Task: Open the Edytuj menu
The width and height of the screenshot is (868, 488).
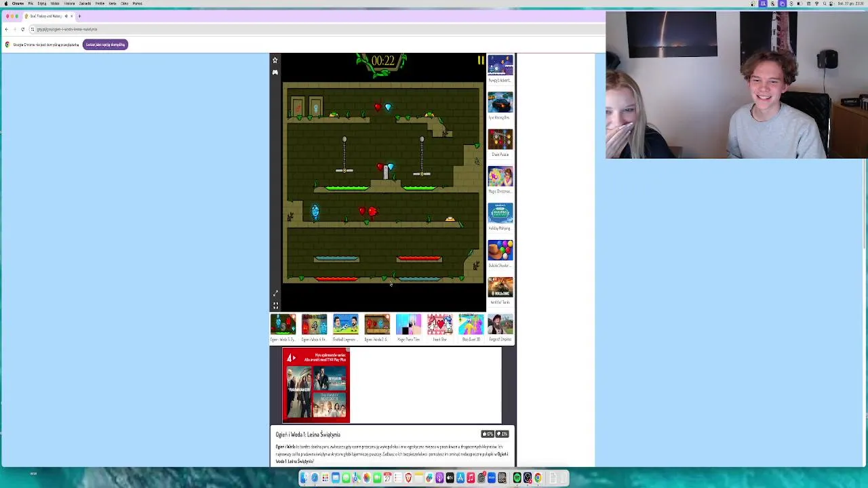Action: pyautogui.click(x=42, y=3)
